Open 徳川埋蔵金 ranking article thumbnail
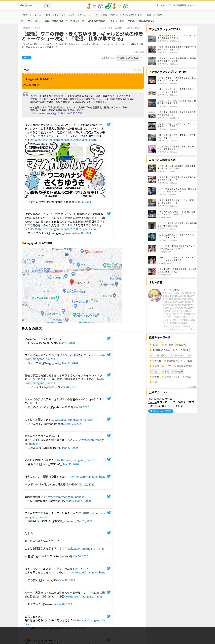 pos(152,38)
